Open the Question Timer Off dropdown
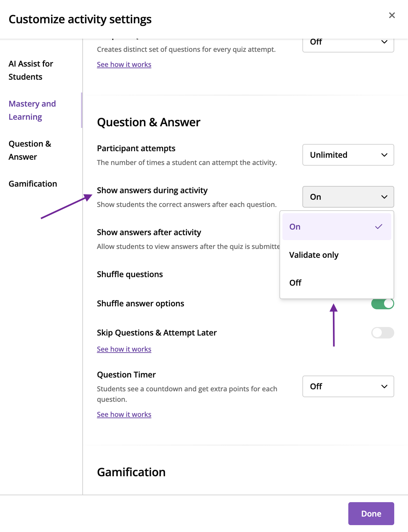 (x=348, y=386)
